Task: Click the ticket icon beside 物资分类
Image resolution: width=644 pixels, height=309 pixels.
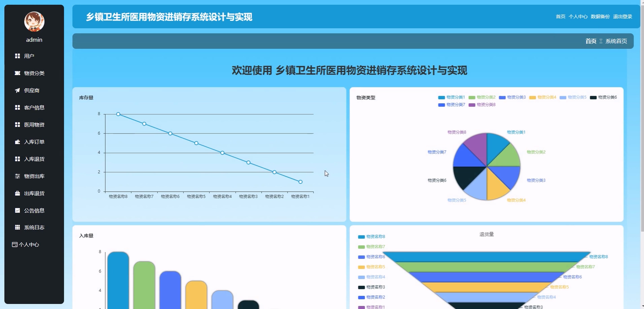Action: click(x=17, y=73)
